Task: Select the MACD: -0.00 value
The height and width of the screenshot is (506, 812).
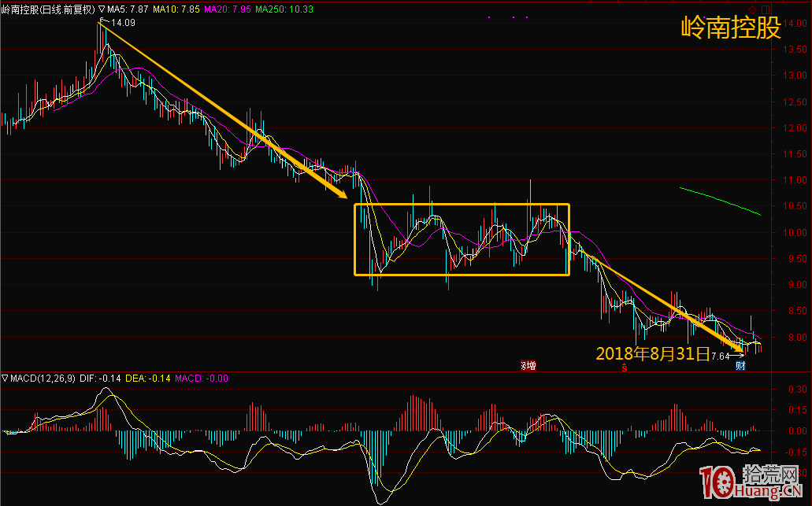Action: [x=202, y=379]
